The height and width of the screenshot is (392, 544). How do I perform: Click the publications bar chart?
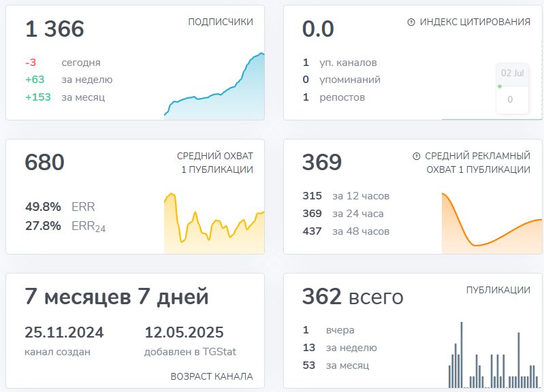pos(495,355)
